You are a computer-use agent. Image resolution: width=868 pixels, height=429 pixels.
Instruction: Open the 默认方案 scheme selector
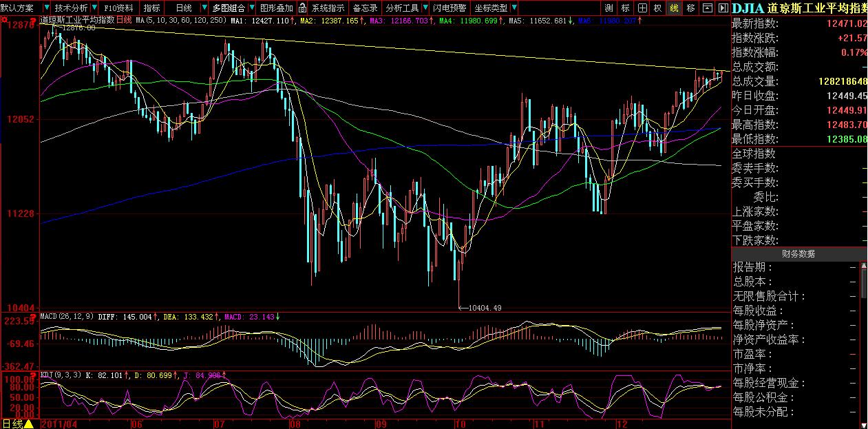pyautogui.click(x=17, y=8)
